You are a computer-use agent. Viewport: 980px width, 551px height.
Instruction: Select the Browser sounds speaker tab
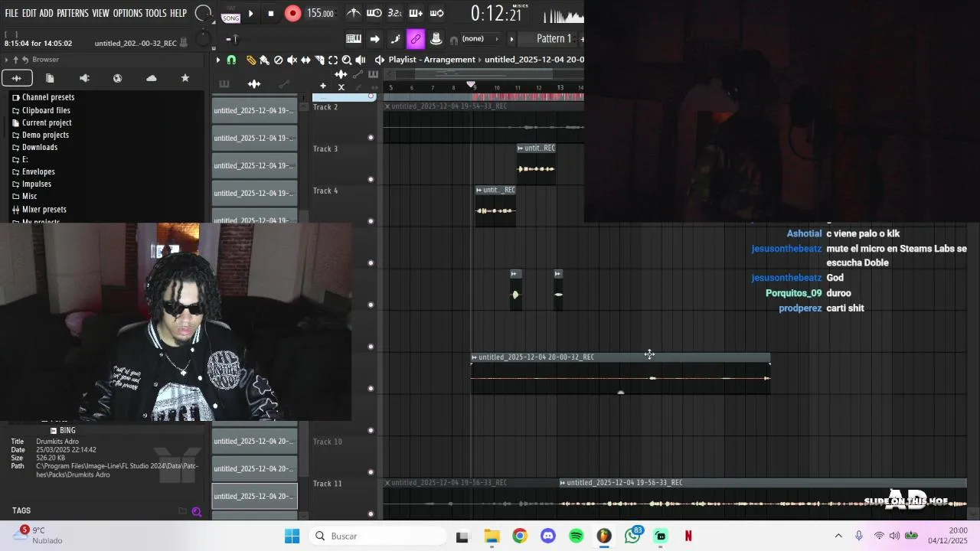tap(84, 78)
